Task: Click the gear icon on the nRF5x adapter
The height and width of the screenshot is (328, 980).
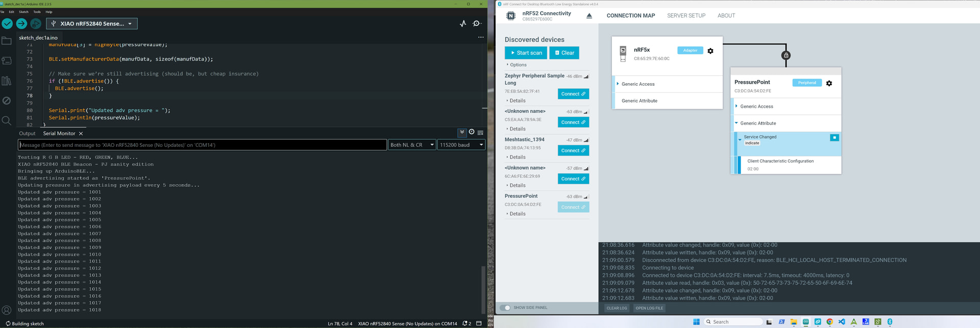Action: click(x=710, y=51)
